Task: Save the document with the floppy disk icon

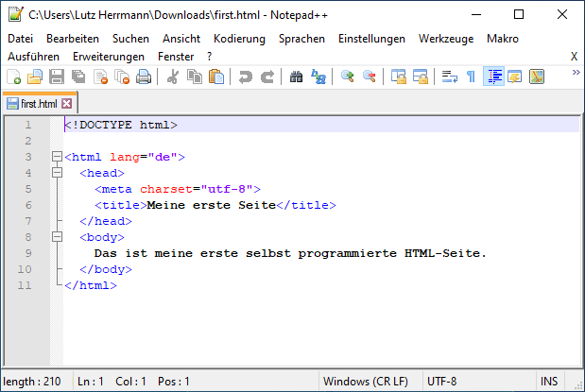Action: [x=57, y=77]
